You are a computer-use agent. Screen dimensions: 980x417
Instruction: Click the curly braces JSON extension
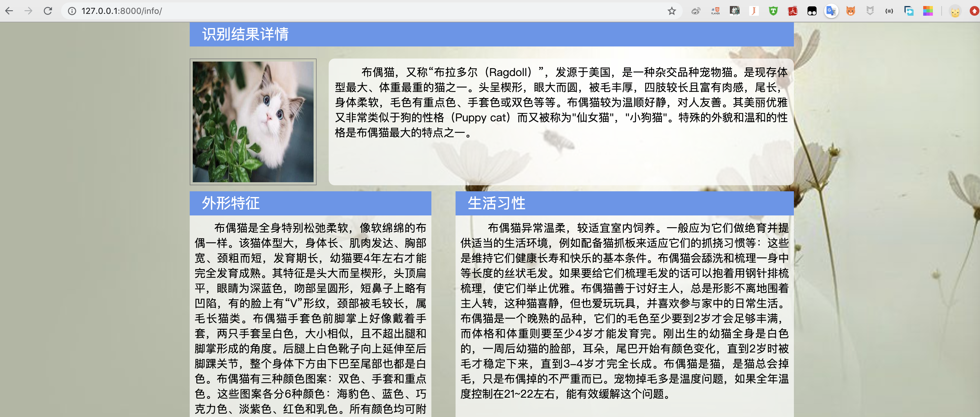(889, 11)
